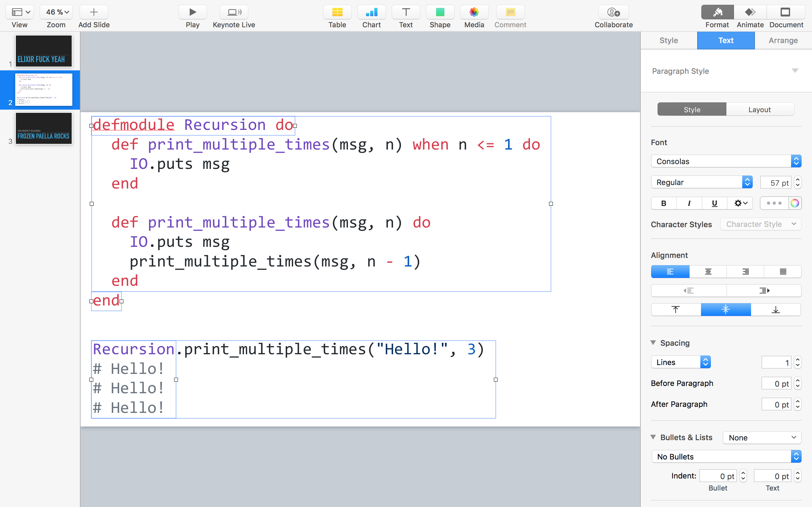This screenshot has width=812, height=507.
Task: Toggle bold text formatting
Action: click(x=664, y=203)
